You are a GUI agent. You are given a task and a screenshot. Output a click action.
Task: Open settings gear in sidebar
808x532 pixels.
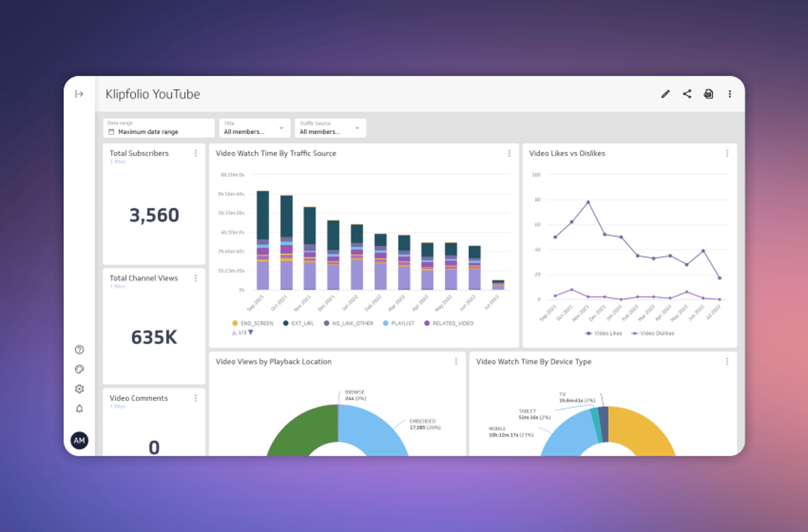click(x=79, y=389)
